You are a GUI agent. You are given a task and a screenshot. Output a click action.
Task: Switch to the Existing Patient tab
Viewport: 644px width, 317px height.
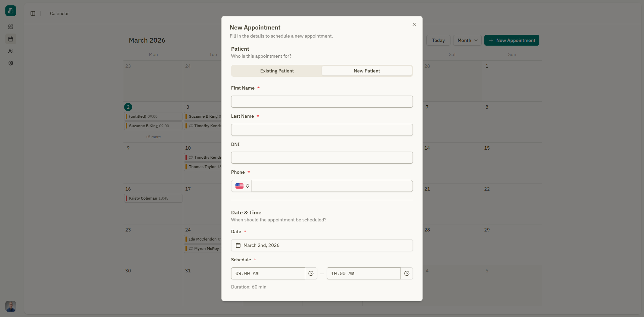pyautogui.click(x=277, y=71)
